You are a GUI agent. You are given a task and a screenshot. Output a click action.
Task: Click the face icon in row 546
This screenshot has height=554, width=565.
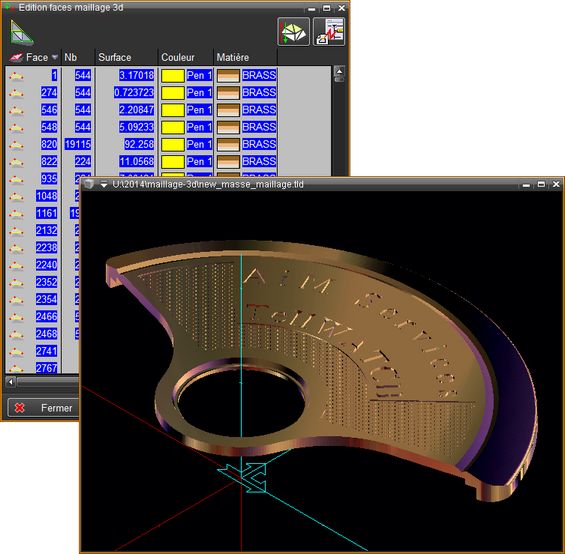[16, 111]
